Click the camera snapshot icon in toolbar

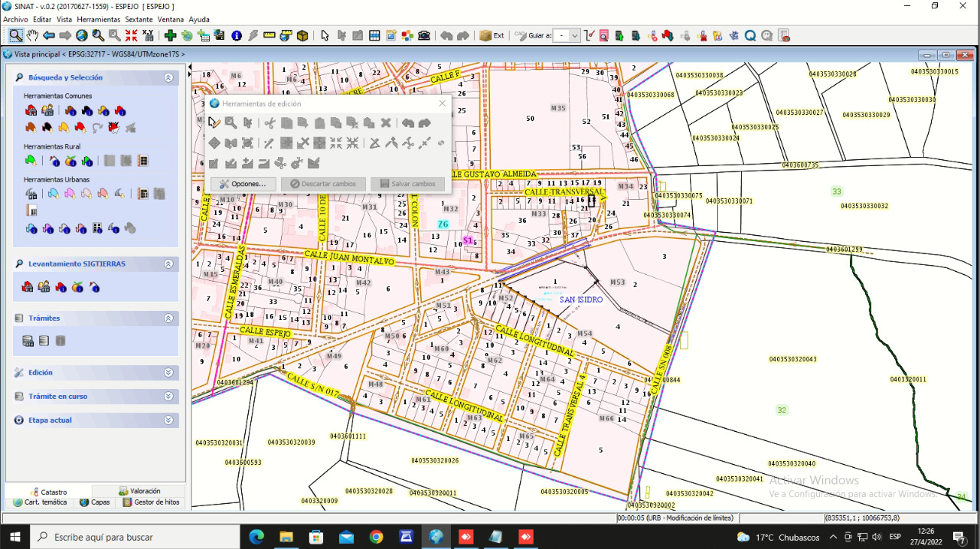click(x=424, y=35)
